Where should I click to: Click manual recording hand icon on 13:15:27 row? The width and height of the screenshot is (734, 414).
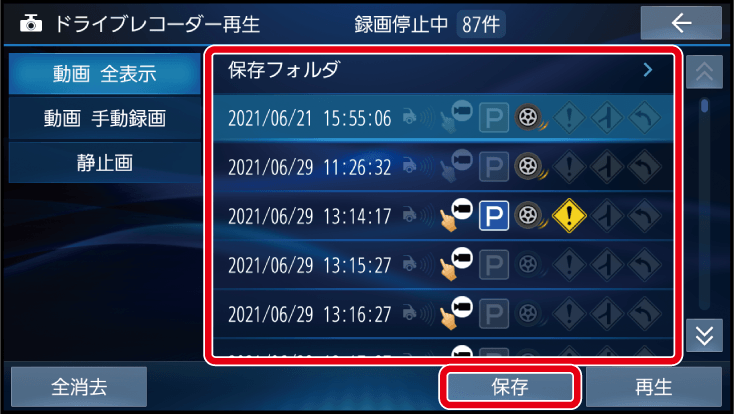tap(456, 264)
